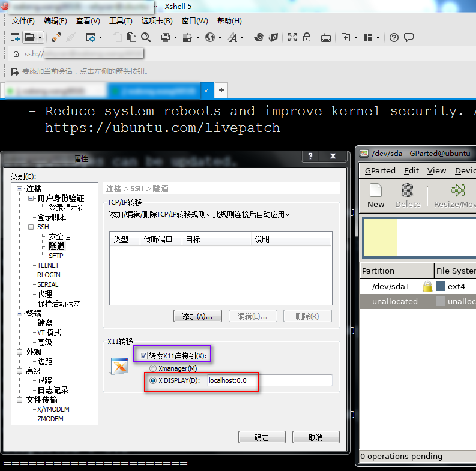Click the 添加(A)... button
The width and height of the screenshot is (476, 471).
point(197,316)
